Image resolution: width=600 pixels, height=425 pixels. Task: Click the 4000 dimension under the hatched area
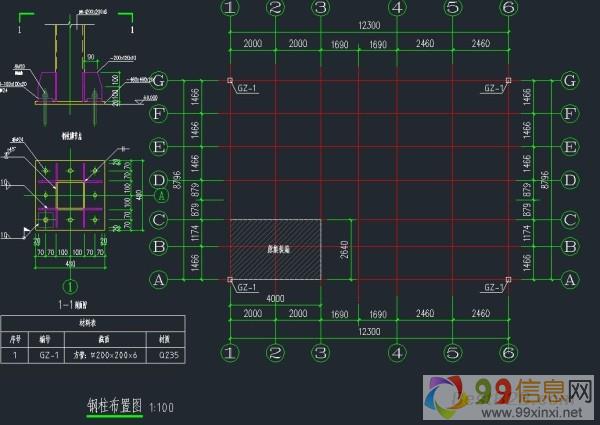tap(276, 298)
